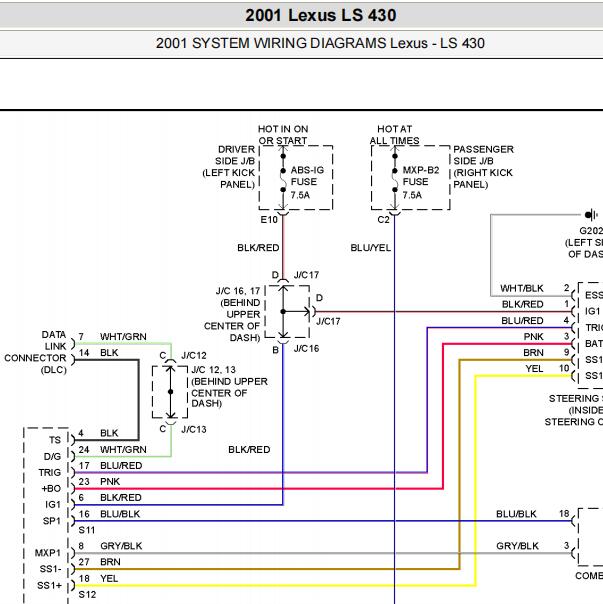The image size is (603, 604).
Task: Click the 'MXP1' terminal label
Action: pos(48,553)
